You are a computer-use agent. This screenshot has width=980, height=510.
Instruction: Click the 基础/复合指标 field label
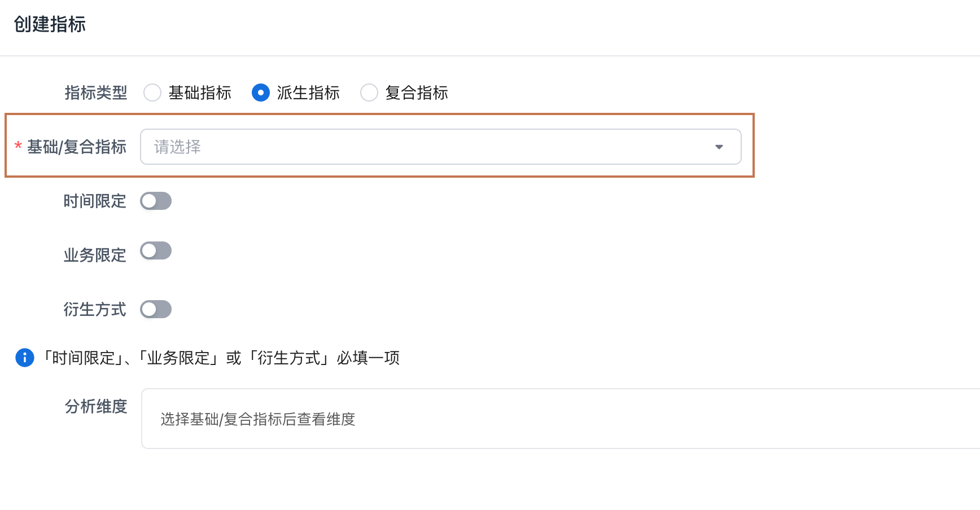coord(77,147)
